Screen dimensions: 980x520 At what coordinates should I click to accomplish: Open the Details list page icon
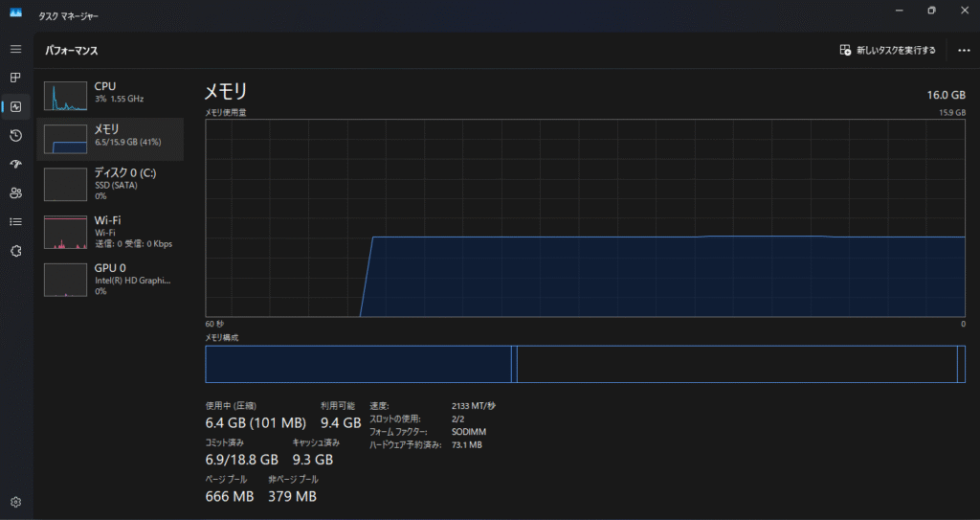(x=16, y=222)
